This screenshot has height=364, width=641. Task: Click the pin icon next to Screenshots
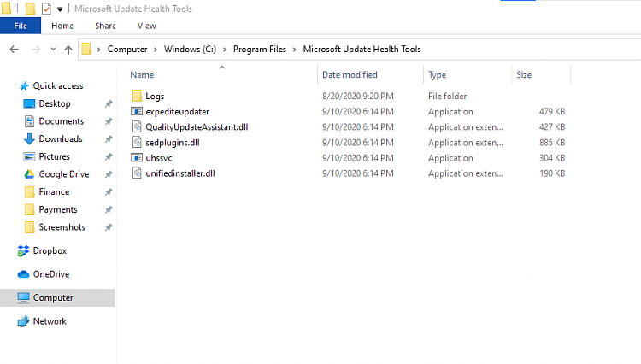pyautogui.click(x=109, y=227)
